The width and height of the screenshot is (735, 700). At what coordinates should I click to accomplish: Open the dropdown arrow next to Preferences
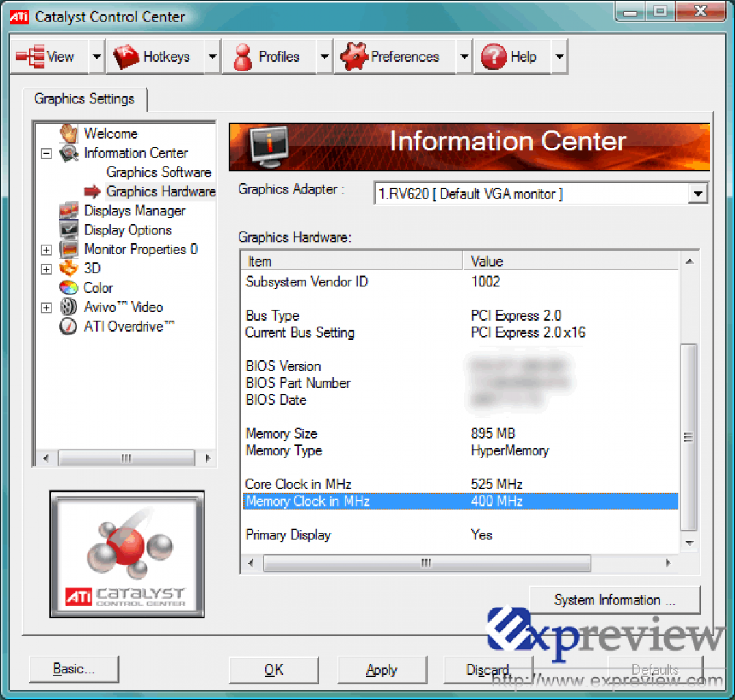pyautogui.click(x=464, y=57)
